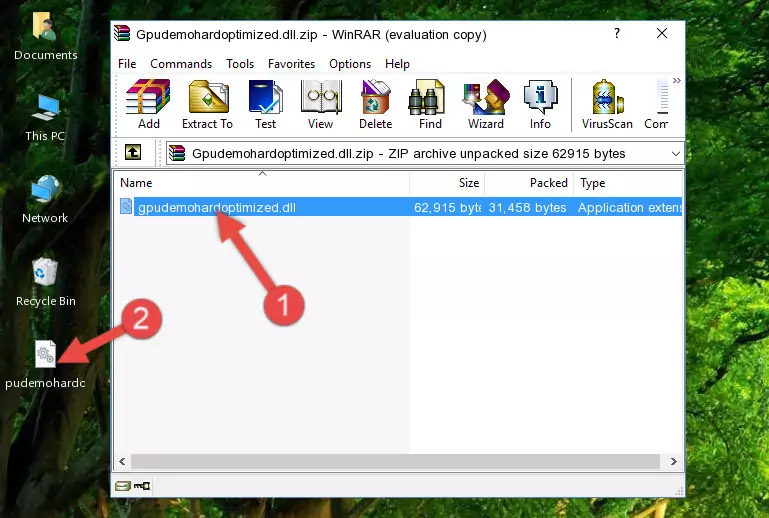Viewport: 769px width, 518px height.
Task: Click the horizontal scrollbar track
Action: click(x=395, y=462)
